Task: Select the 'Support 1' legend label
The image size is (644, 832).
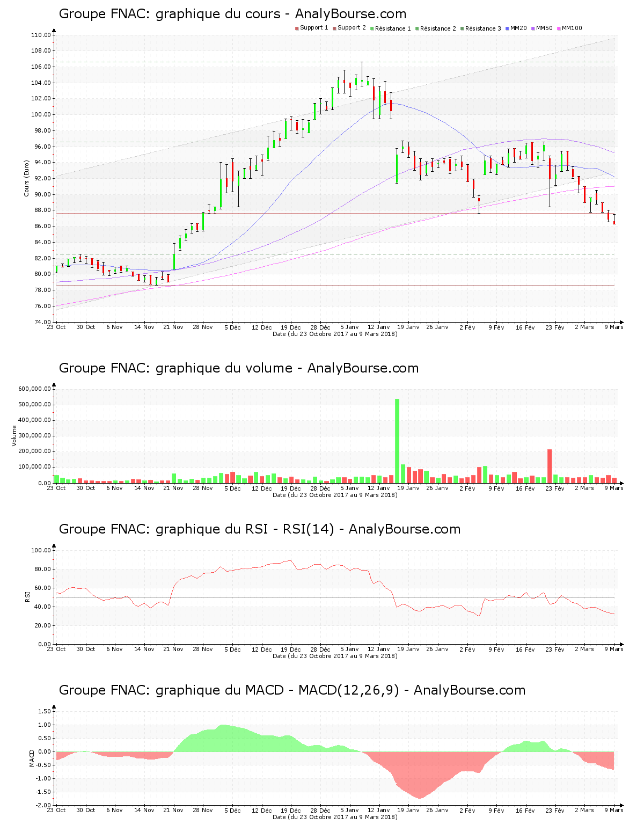Action: 314,28
